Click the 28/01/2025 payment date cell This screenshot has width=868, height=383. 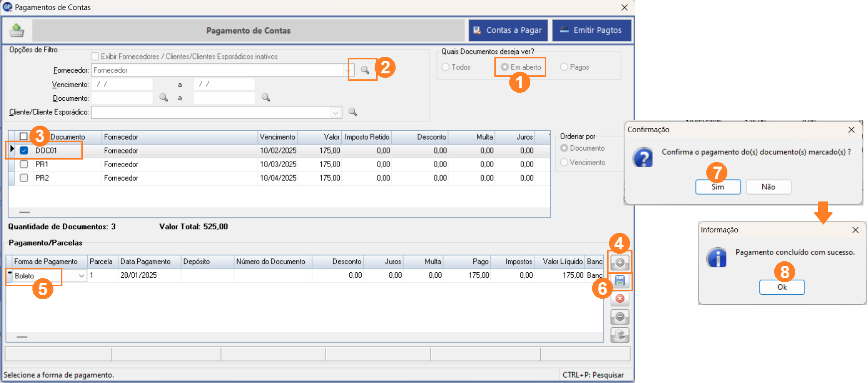click(149, 275)
